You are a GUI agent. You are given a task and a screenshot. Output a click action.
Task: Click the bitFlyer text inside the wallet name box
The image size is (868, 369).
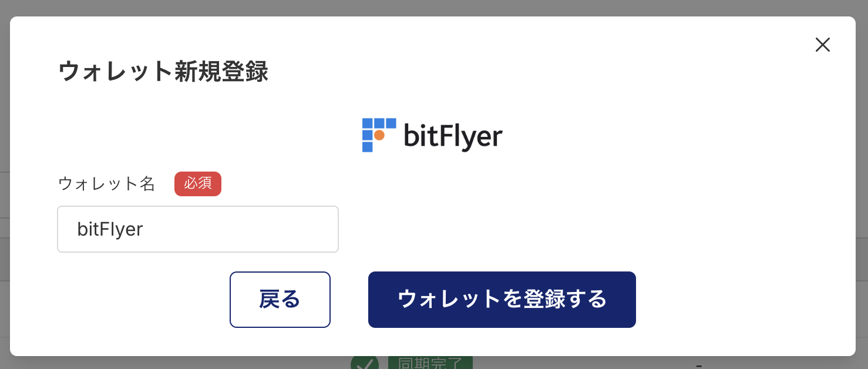110,229
